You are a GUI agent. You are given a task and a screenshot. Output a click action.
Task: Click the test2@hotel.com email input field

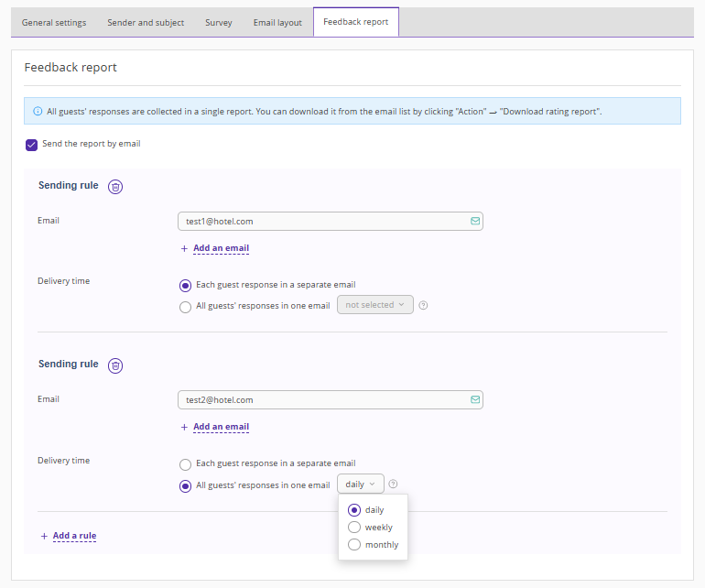coord(320,400)
